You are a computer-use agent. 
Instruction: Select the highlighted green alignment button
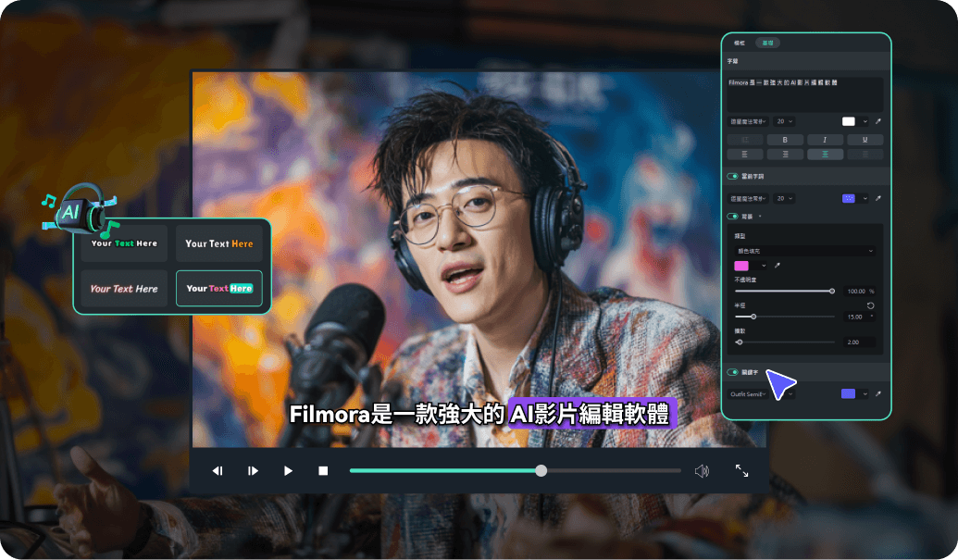click(x=825, y=155)
